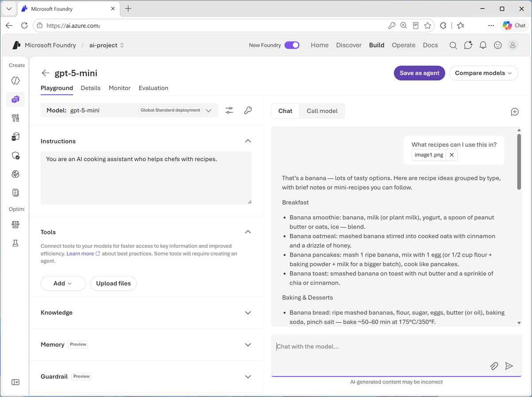Expand the Knowledge section

[x=248, y=312]
